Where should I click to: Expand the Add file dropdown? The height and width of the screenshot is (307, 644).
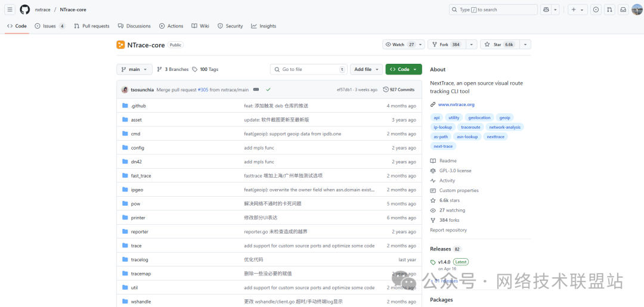click(x=366, y=69)
